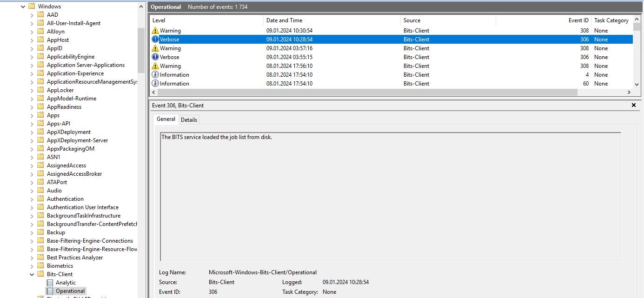Select the Base-Filtering-Engine-Connections entry
Image resolution: width=644 pixels, height=298 pixels.
pyautogui.click(x=90, y=241)
